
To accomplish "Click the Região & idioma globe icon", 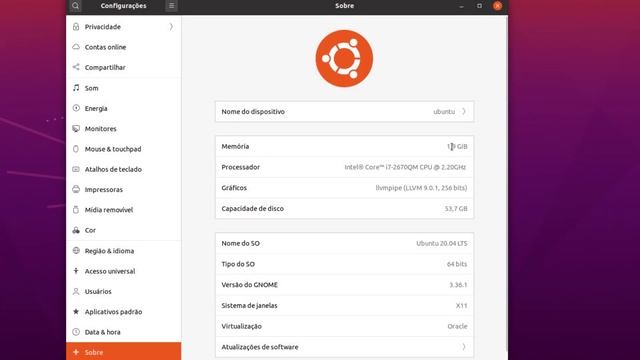I will 76,251.
